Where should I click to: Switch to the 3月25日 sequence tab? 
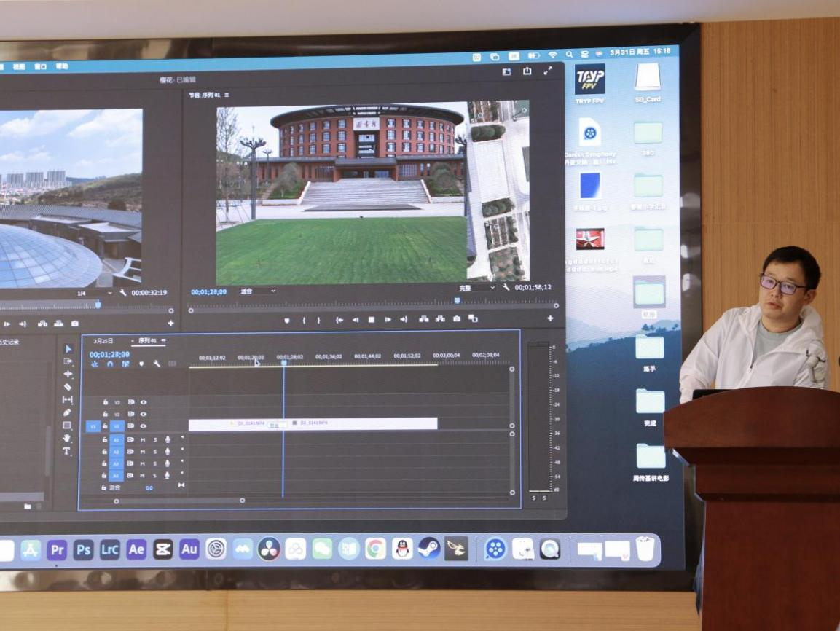pos(103,341)
